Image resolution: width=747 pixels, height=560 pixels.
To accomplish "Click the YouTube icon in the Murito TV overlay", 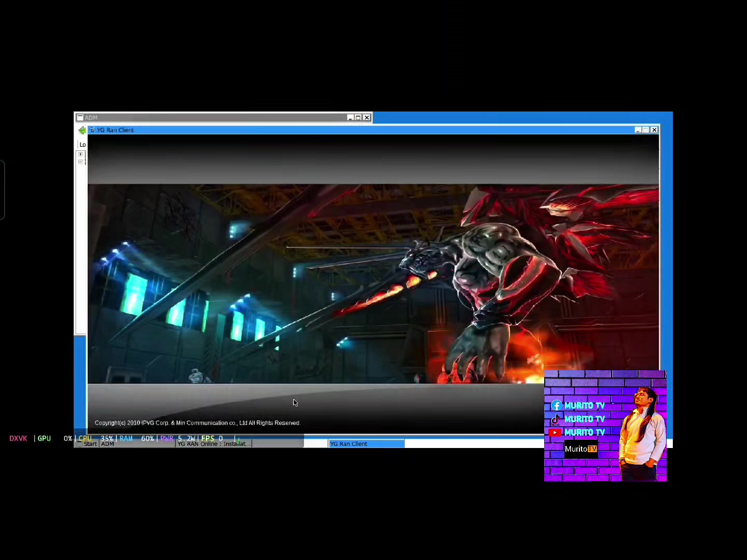I will pos(555,432).
